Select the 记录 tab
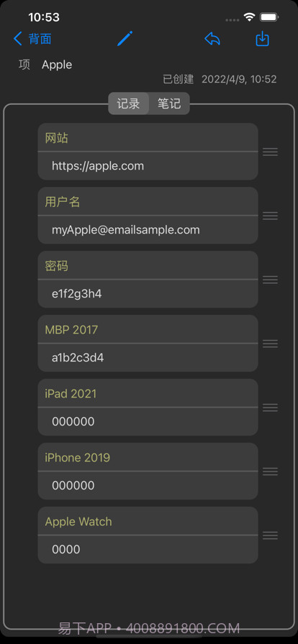Image resolution: width=298 pixels, height=644 pixels. (x=128, y=103)
